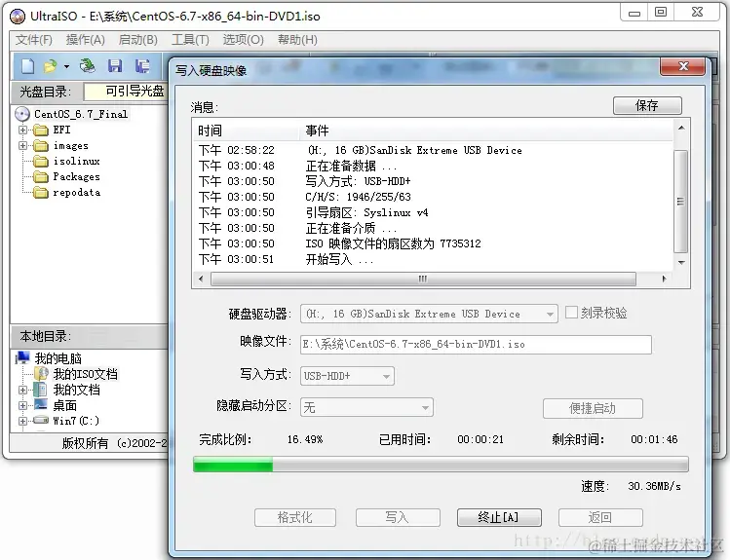
Task: Click the 可引导光盘 field in main window
Action: click(126, 92)
